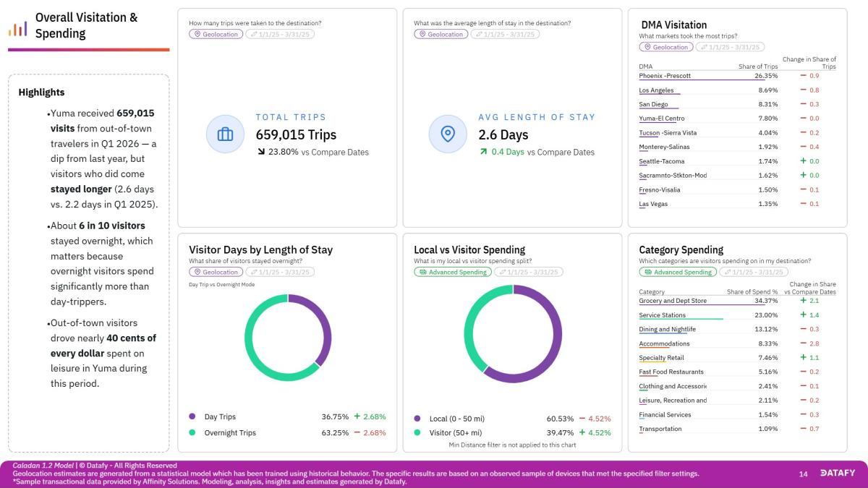
Task: Click the 26.35% share of trips value
Action: (766, 76)
